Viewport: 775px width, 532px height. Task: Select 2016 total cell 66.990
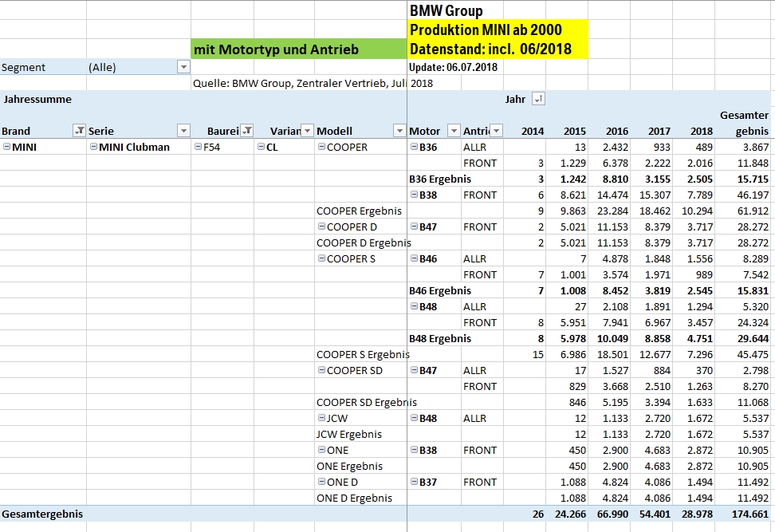[x=613, y=514]
